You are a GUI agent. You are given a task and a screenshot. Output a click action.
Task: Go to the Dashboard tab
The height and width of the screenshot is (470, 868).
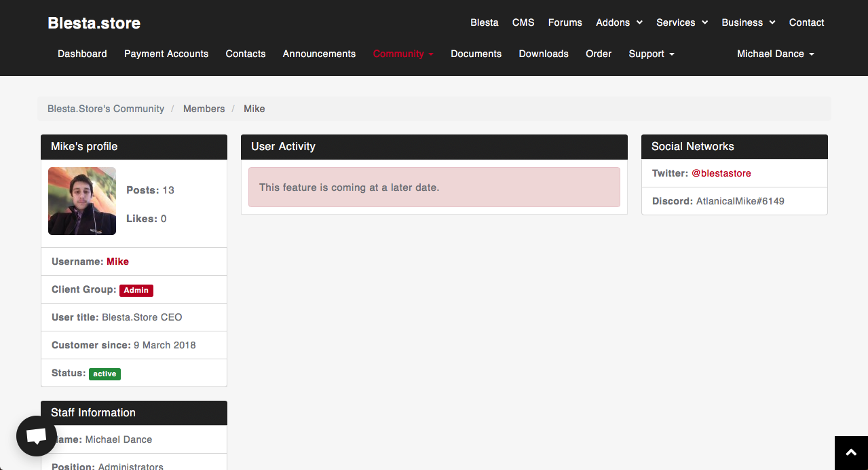click(82, 54)
